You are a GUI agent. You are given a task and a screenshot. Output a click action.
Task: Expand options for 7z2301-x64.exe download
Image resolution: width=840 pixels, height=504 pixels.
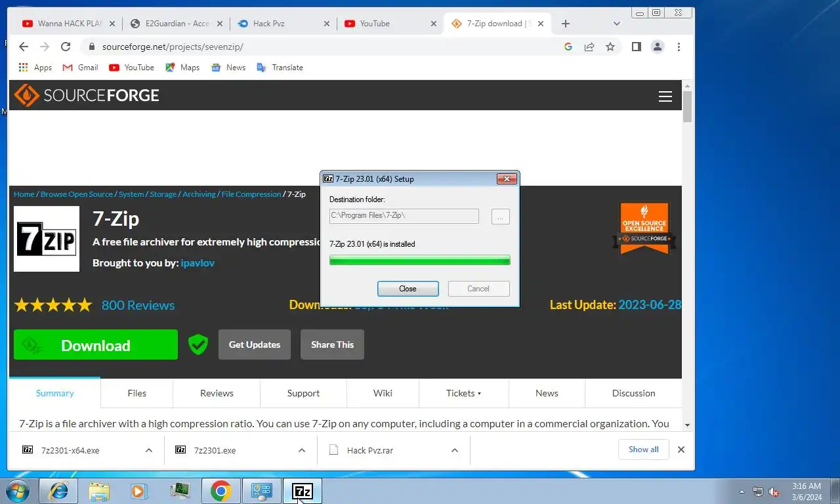pos(149,450)
